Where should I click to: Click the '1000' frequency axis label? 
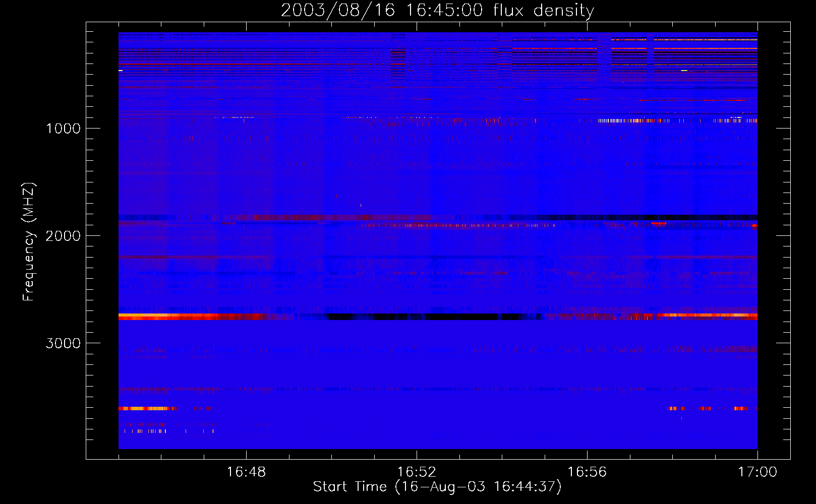(63, 129)
